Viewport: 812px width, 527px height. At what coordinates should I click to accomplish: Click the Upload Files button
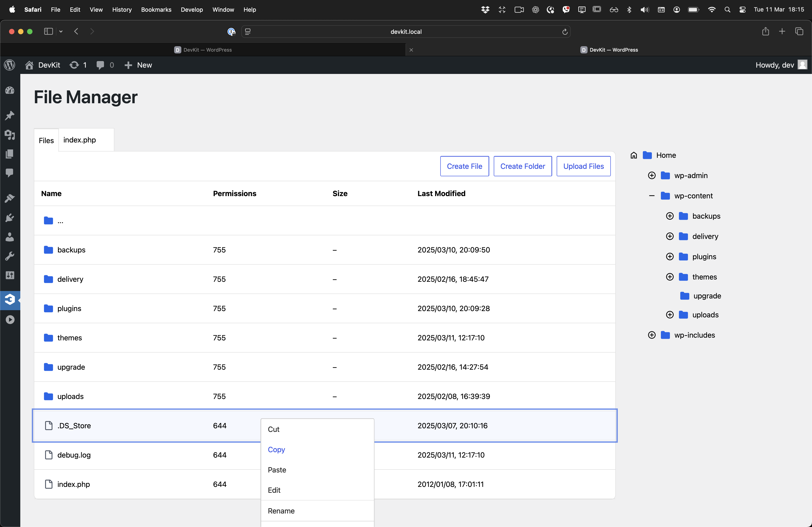tap(583, 166)
